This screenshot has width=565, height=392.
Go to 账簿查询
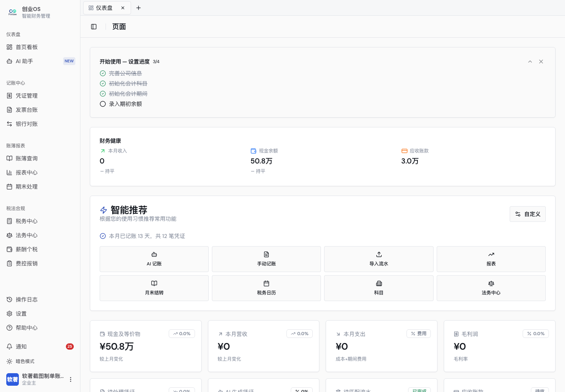[40, 158]
